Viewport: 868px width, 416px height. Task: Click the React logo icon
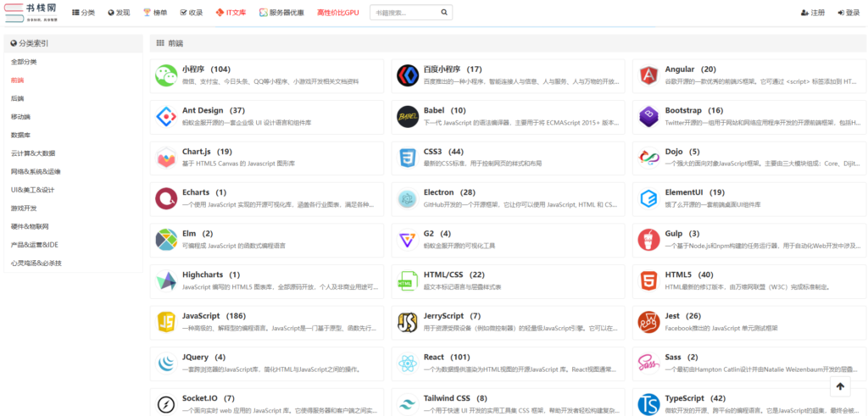[x=408, y=363]
